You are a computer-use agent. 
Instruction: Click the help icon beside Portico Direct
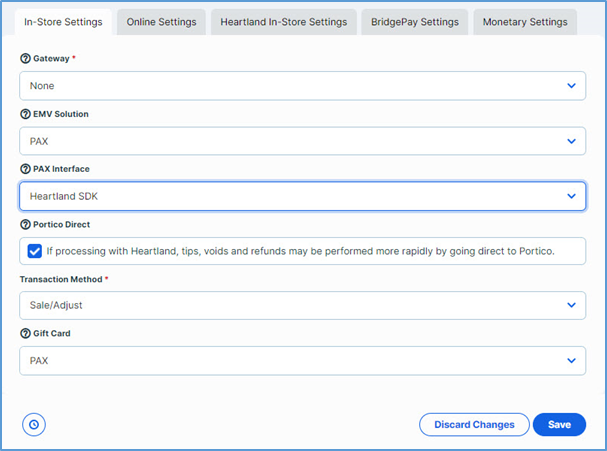pyautogui.click(x=25, y=224)
